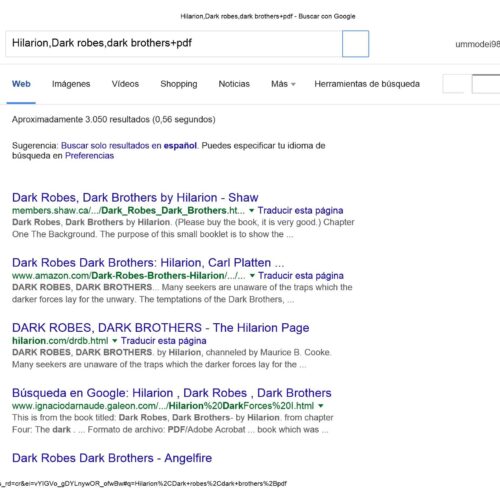The height and width of the screenshot is (500, 500).
Task: Open arrow beside ignaciodarnaude.galeon.com URL
Action: tap(321, 406)
